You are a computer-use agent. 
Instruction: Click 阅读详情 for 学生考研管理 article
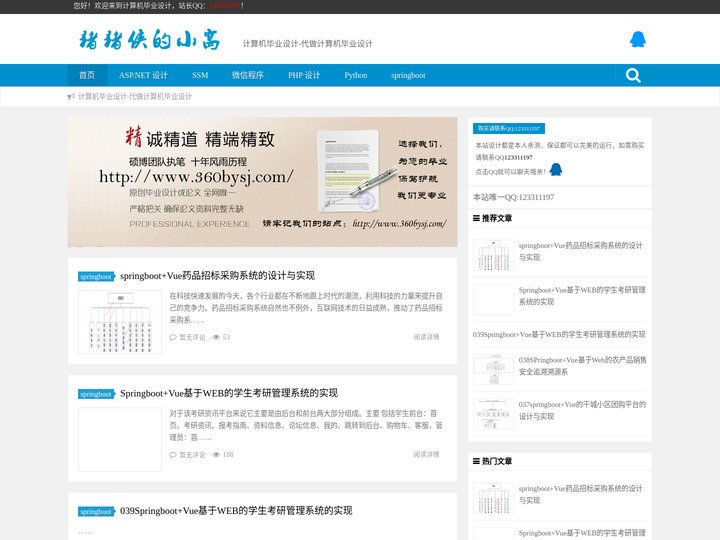click(x=426, y=455)
